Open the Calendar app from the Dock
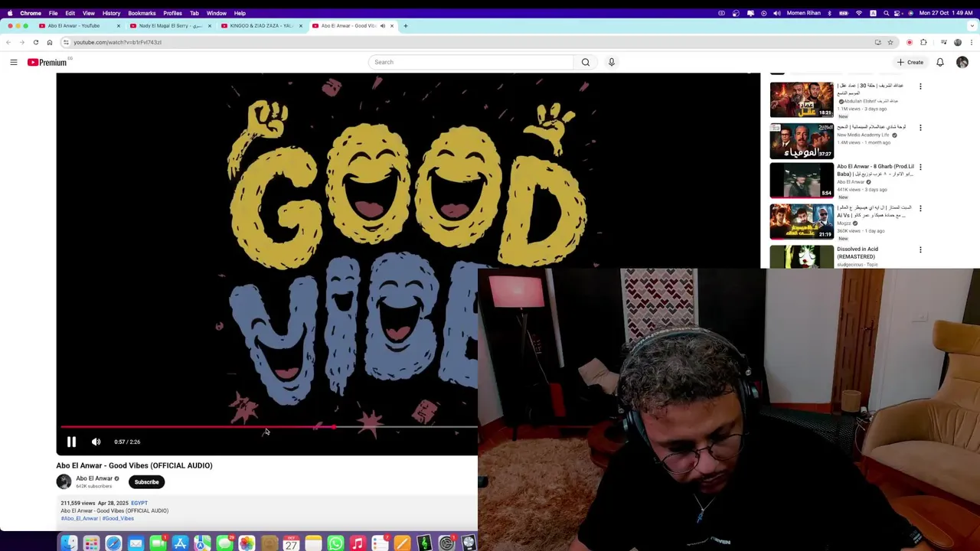 point(291,543)
